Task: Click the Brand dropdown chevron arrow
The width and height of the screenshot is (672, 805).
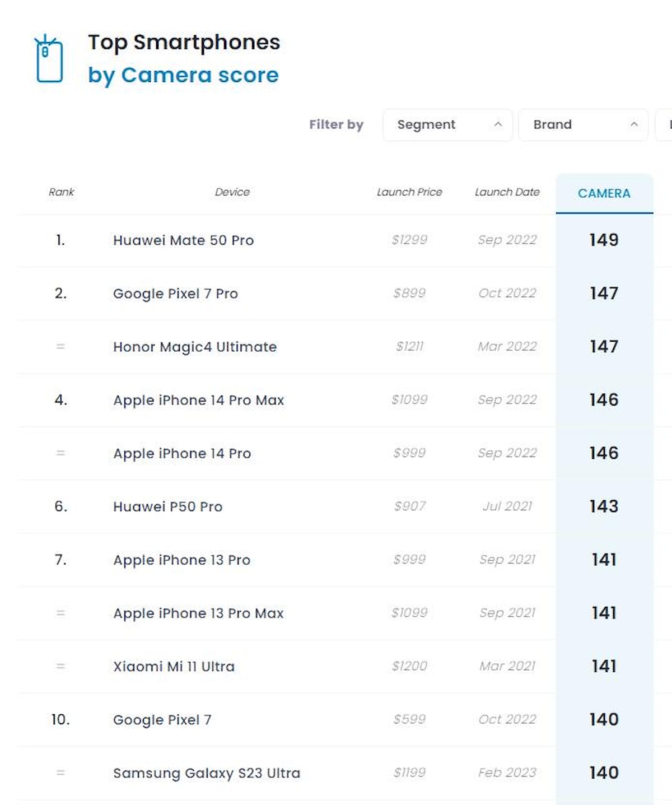Action: click(x=634, y=124)
